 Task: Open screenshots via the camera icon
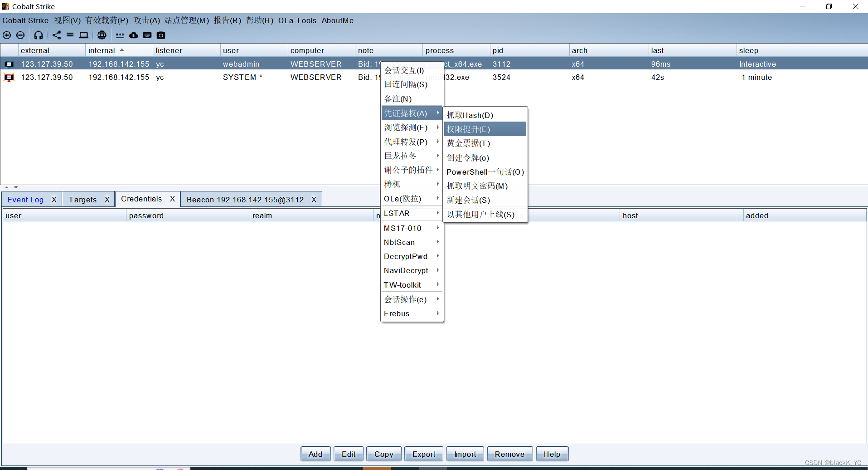tap(161, 35)
